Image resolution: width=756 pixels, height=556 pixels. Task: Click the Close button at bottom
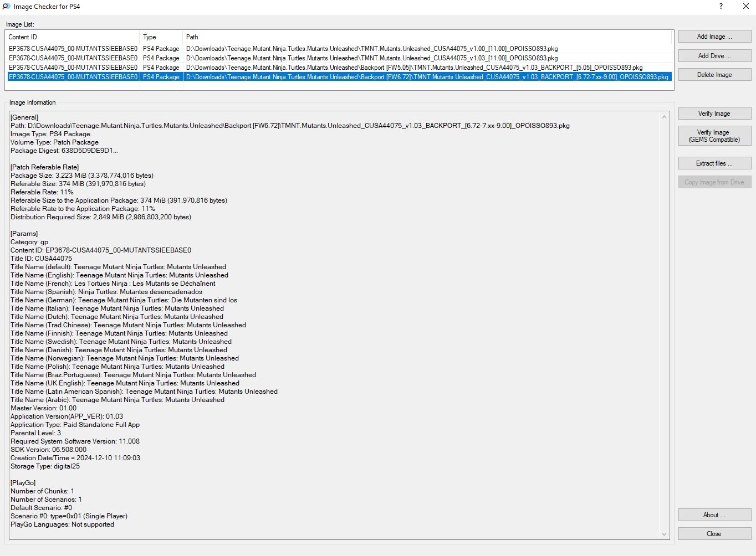point(714,534)
